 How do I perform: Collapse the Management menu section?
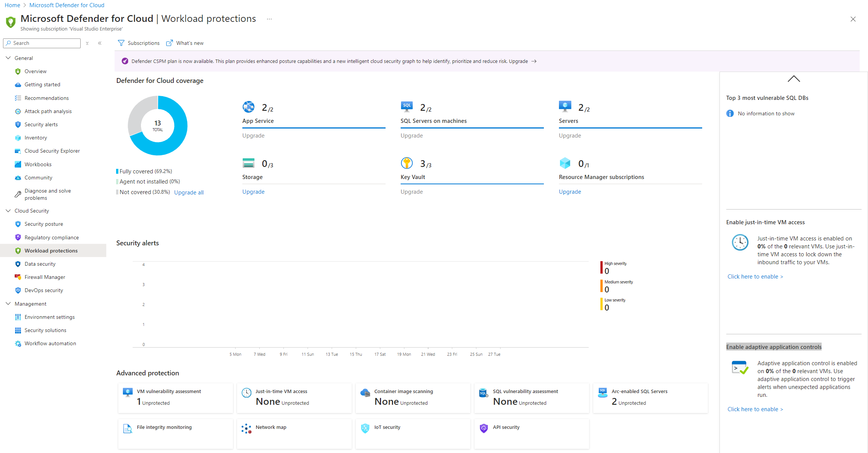[8, 304]
